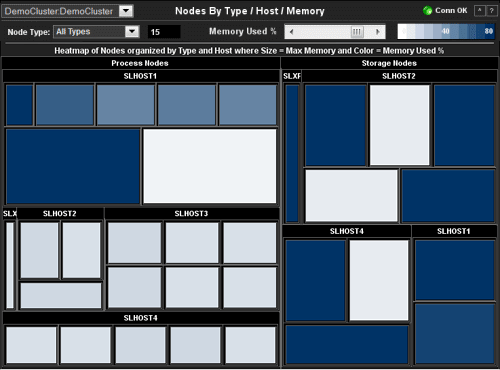This screenshot has height=370, width=500.
Task: Click the heatmap description text line
Action: (249, 51)
